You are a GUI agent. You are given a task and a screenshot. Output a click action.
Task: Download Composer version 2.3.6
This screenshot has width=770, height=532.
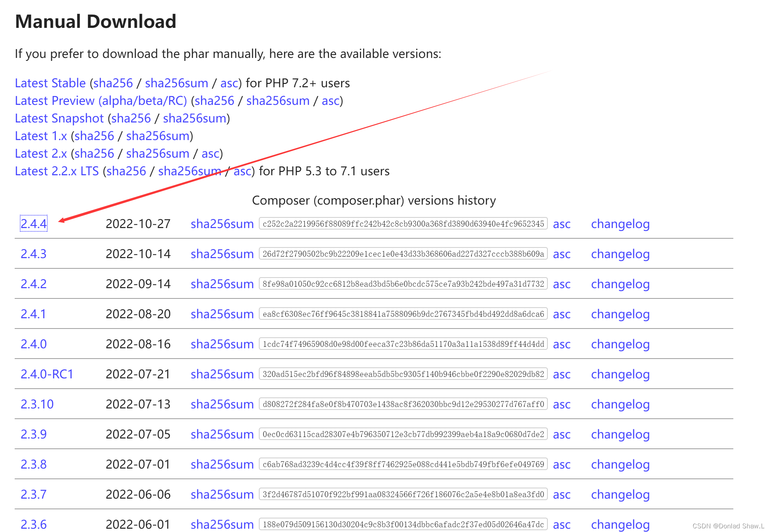click(34, 524)
